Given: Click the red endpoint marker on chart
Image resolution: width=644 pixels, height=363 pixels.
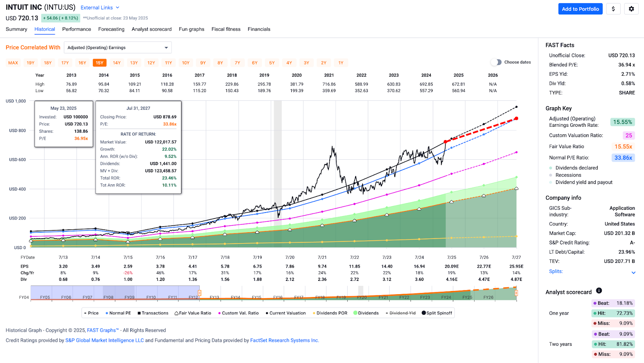Looking at the screenshot, I should click(x=516, y=118).
